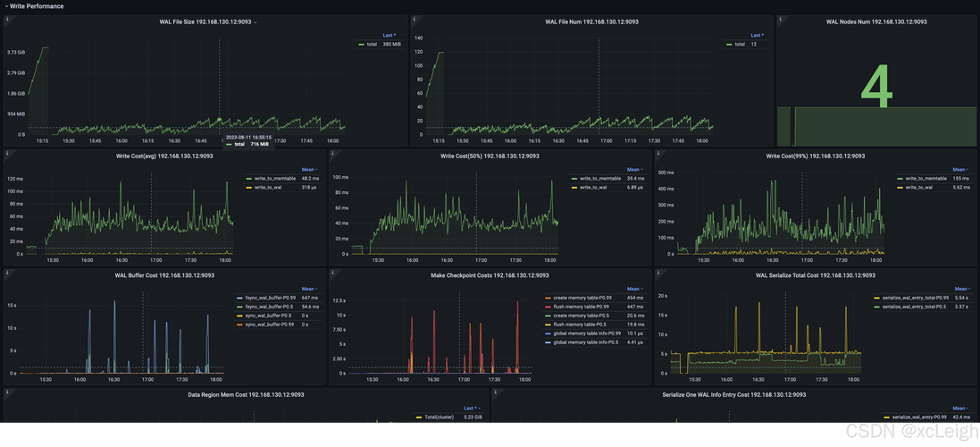The width and height of the screenshot is (980, 447).
Task: Click info icon on Write Cost(50%) panel
Action: [332, 153]
